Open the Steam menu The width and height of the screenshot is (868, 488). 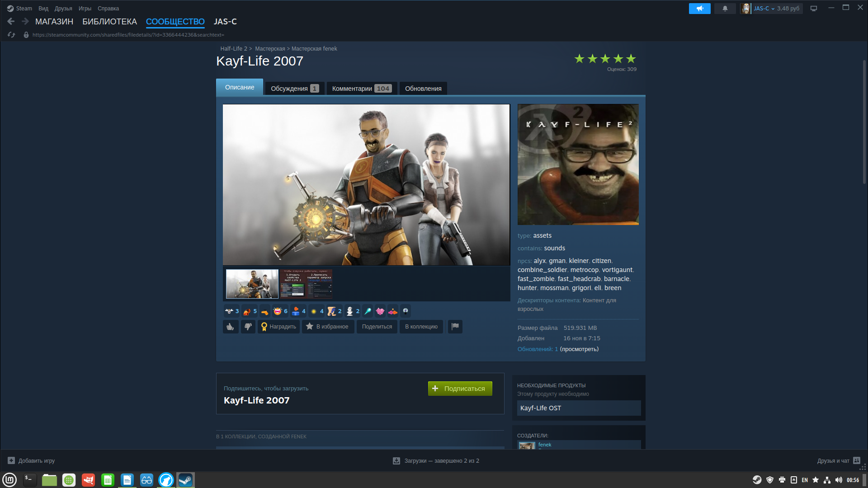click(19, 9)
